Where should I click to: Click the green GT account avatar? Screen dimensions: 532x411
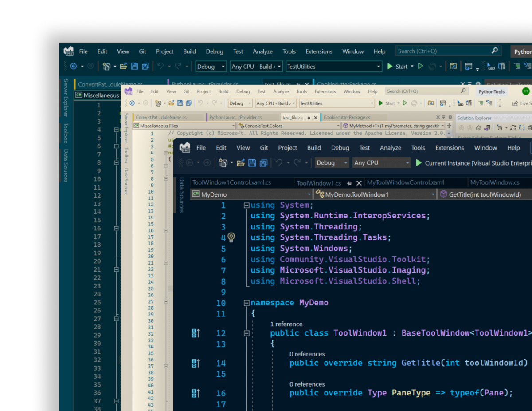[x=525, y=91]
